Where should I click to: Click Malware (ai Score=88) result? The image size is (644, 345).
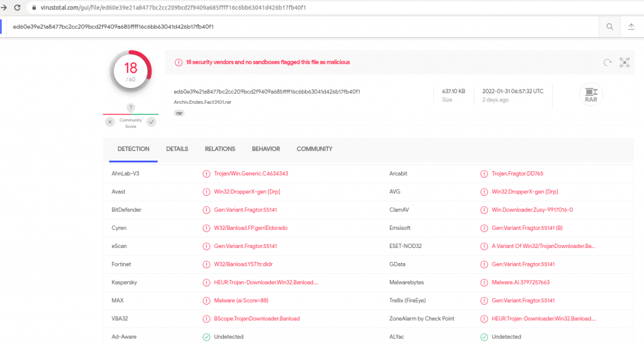[x=241, y=300]
